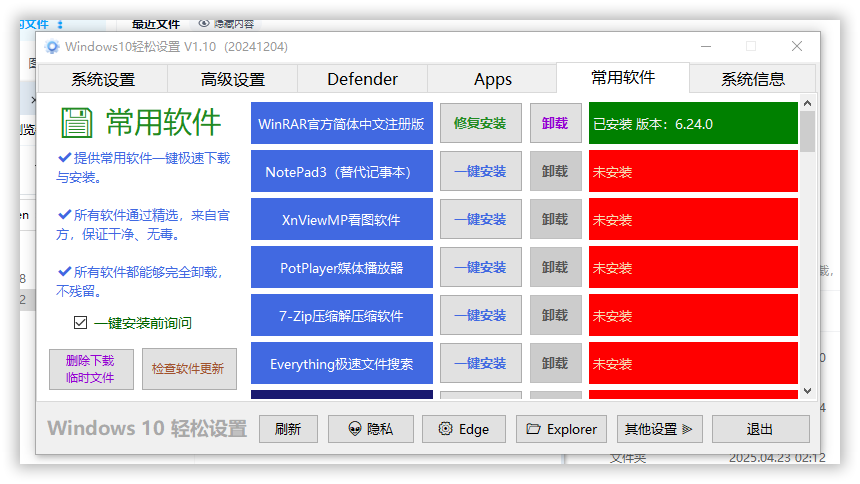Click 一键安装 for NotePad3
Screen dimensions: 860x484
480,172
